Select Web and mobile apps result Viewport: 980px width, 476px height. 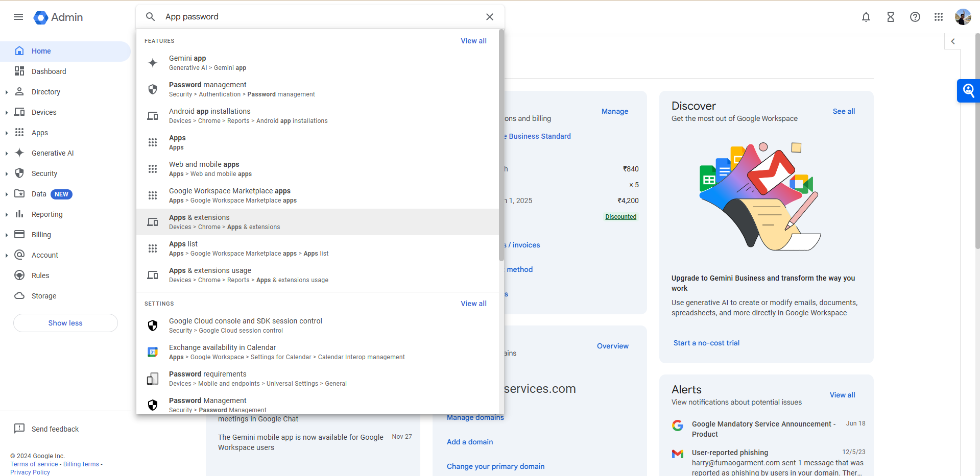click(x=318, y=169)
